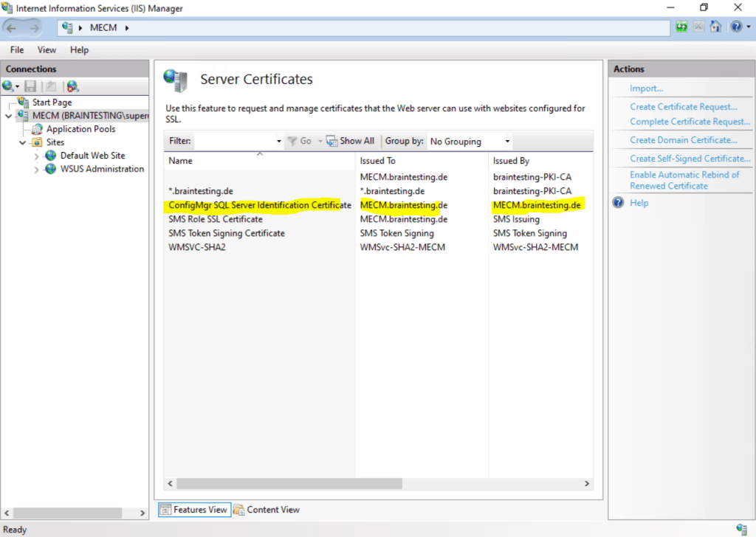Click the Go filter funnel icon
The width and height of the screenshot is (756, 537).
(292, 141)
